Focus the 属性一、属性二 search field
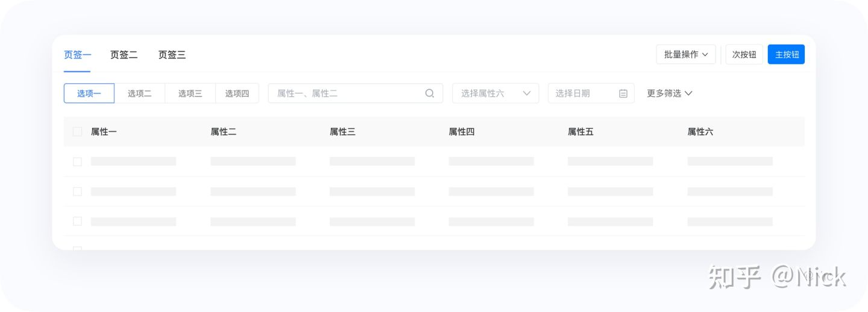Image resolution: width=868 pixels, height=312 pixels. pos(356,94)
